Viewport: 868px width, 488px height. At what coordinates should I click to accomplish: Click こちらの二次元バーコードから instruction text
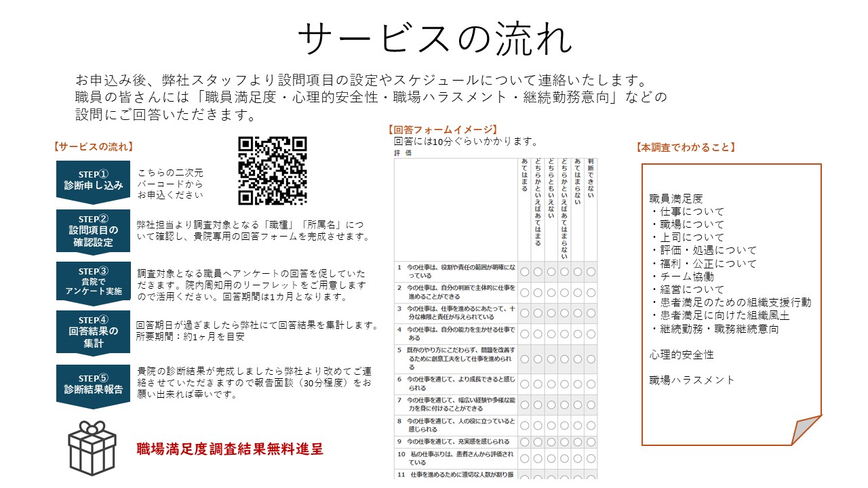[170, 184]
